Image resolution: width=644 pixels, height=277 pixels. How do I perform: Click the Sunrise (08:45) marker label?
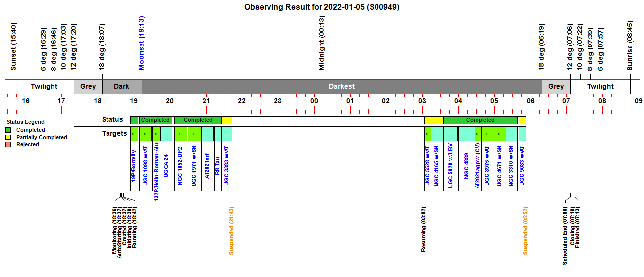tap(630, 46)
